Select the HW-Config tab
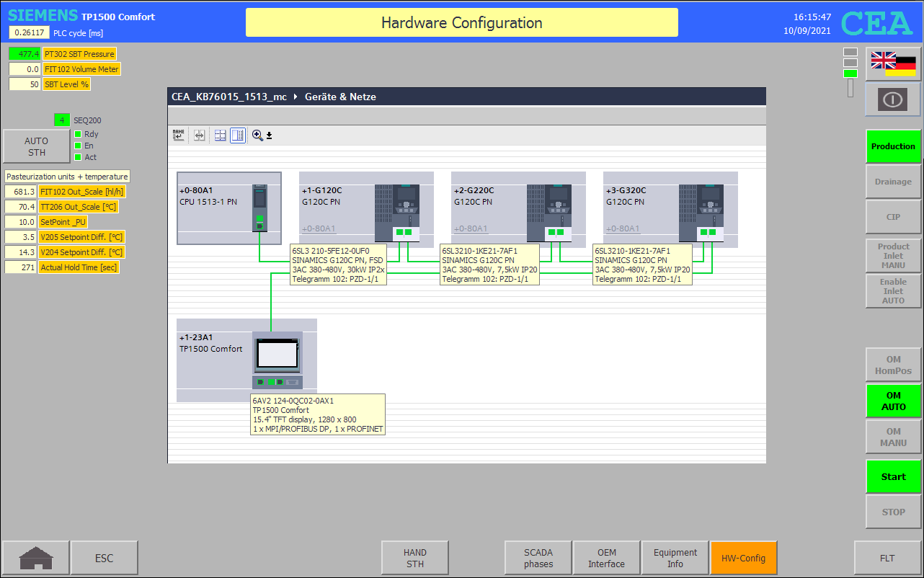Viewport: 924px width, 578px height. click(744, 558)
